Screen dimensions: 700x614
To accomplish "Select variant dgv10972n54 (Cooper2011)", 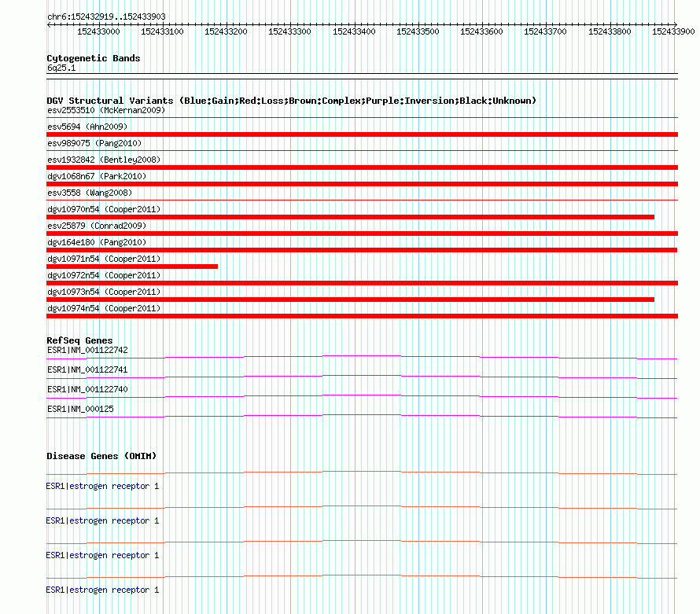I will click(104, 275).
